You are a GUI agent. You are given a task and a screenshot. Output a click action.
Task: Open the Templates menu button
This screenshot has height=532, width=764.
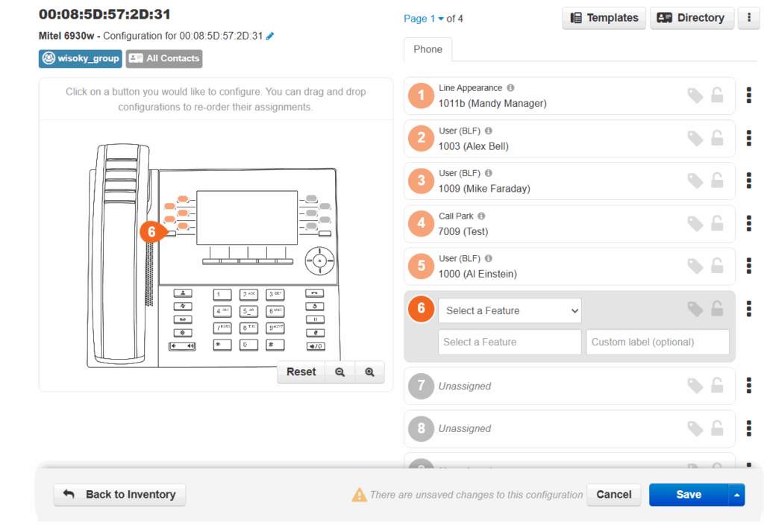pyautogui.click(x=604, y=19)
